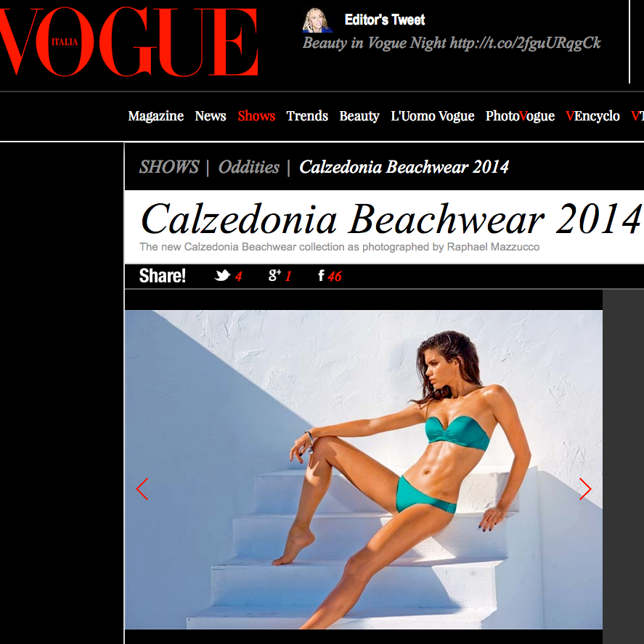Open L'Uomo Vogue section
Image resolution: width=644 pixels, height=644 pixels.
pyautogui.click(x=433, y=116)
